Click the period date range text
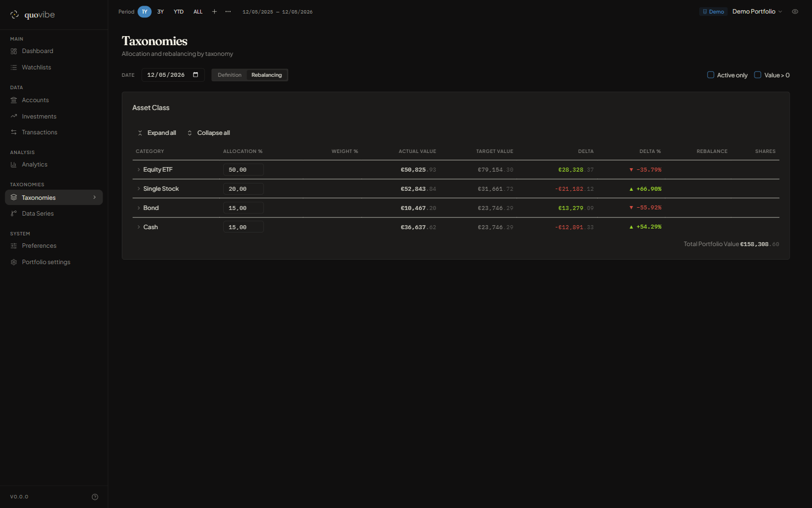This screenshot has width=812, height=508. click(277, 12)
